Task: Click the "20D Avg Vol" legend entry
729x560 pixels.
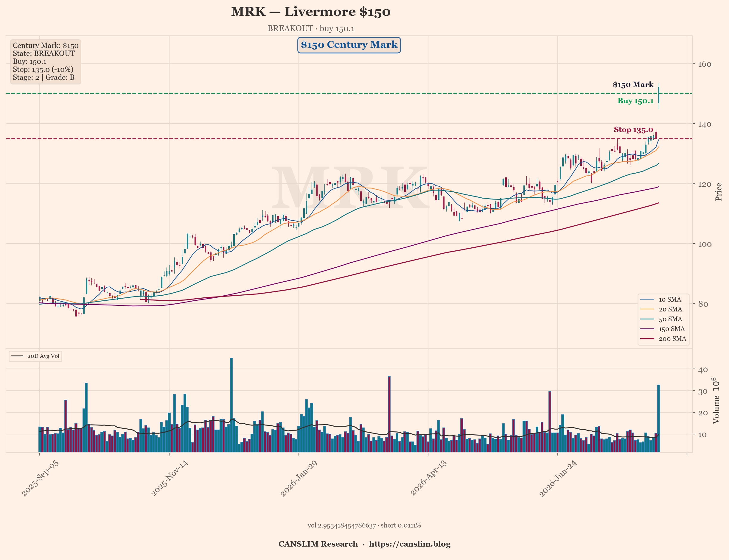Action: 35,356
